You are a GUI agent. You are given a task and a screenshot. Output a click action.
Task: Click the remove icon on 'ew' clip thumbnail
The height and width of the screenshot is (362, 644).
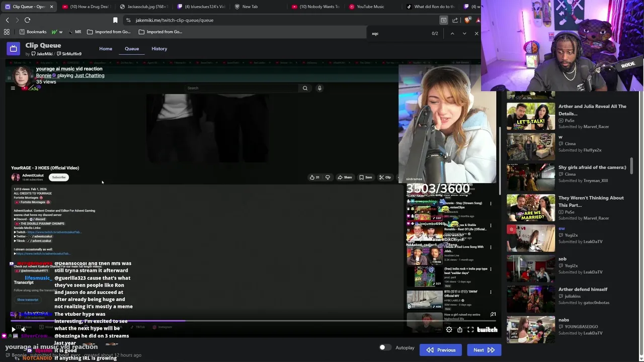[511, 230]
